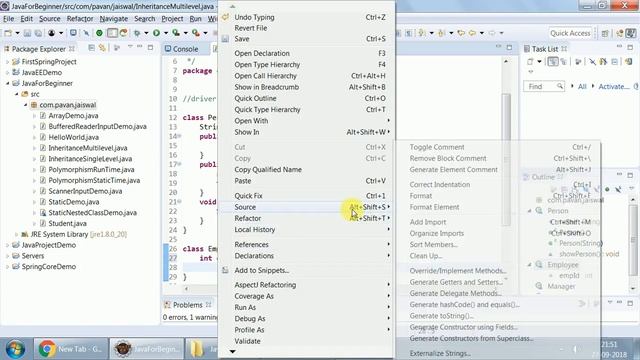Viewport: 640px width, 360px height.
Task: Choose Organize Imports
Action: click(x=437, y=233)
